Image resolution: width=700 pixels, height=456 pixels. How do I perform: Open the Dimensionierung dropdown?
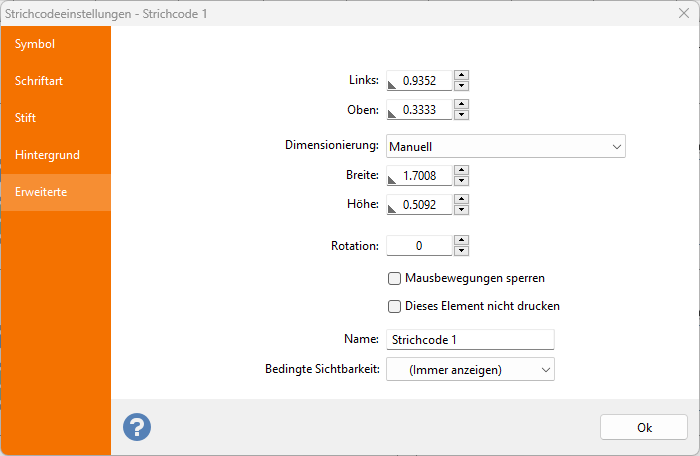[x=506, y=146]
